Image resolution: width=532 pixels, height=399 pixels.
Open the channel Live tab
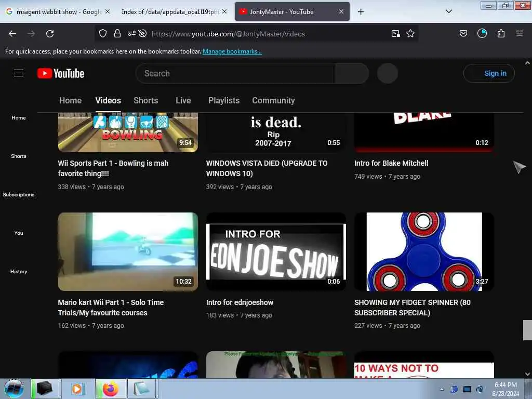[183, 100]
